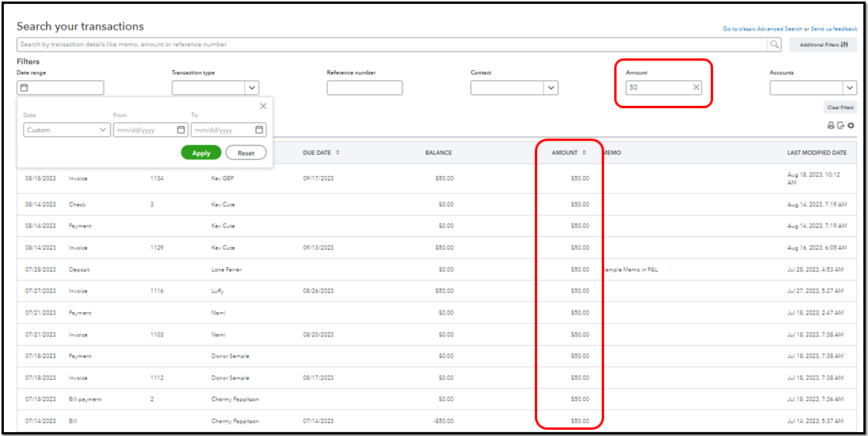This screenshot has width=868, height=436.
Task: Click the Memo column header
Action: (x=612, y=153)
